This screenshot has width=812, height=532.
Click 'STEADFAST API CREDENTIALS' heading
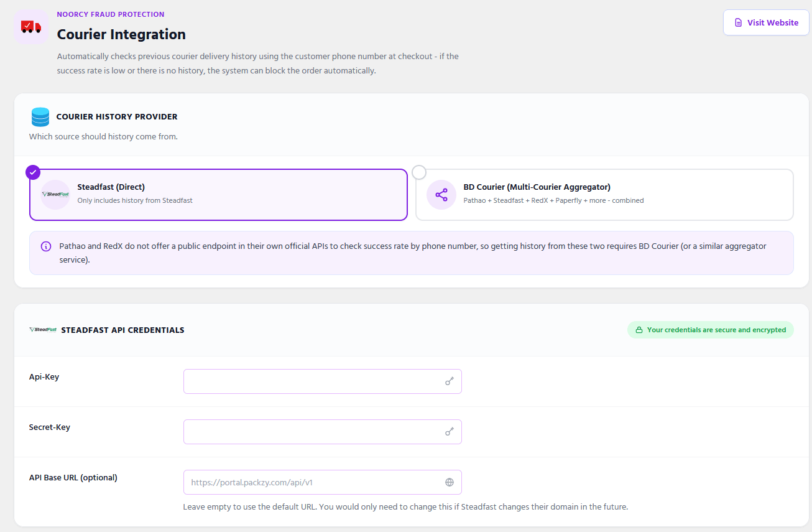pos(122,330)
